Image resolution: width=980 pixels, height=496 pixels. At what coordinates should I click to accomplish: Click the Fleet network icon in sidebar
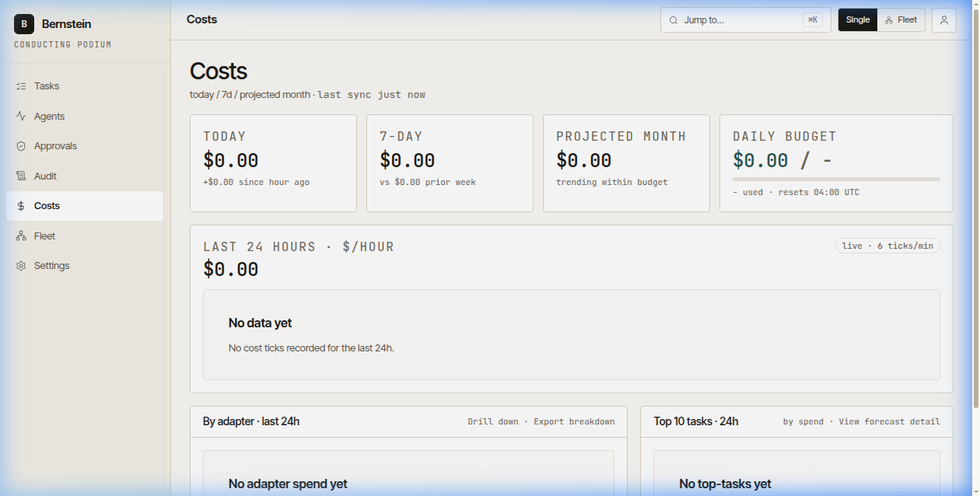coord(21,236)
